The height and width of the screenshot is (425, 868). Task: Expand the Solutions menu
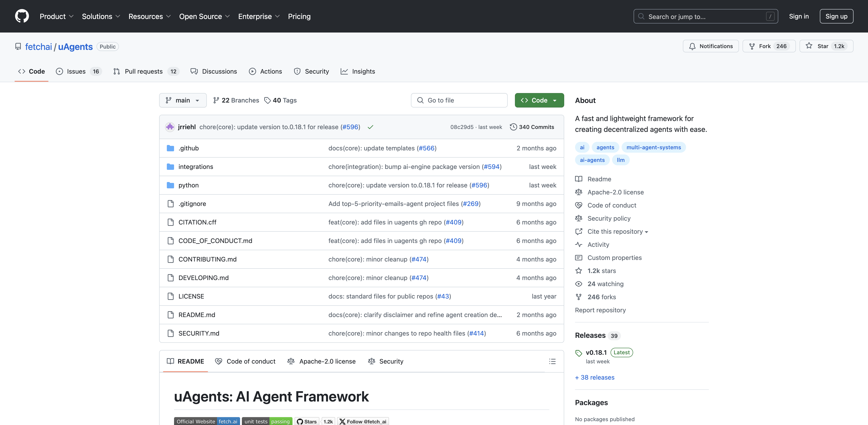point(101,16)
